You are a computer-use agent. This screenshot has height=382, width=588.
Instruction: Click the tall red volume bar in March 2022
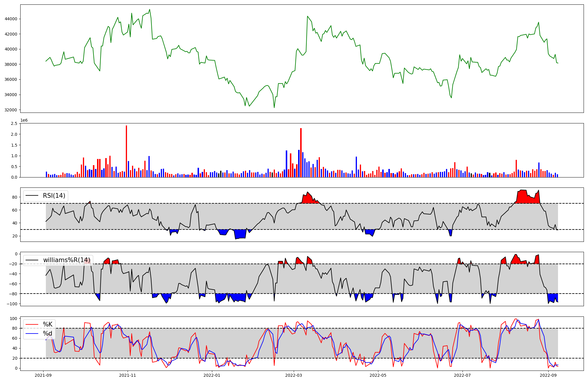click(x=301, y=153)
